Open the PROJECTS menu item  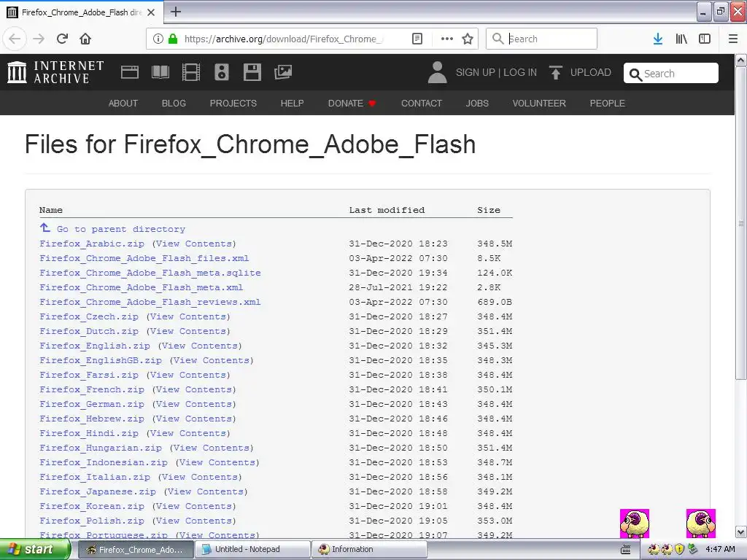[233, 104]
